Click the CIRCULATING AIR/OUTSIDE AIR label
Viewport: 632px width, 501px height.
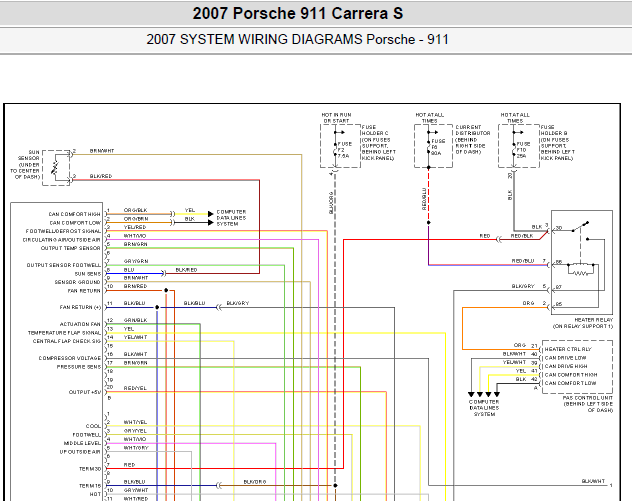coord(62,240)
